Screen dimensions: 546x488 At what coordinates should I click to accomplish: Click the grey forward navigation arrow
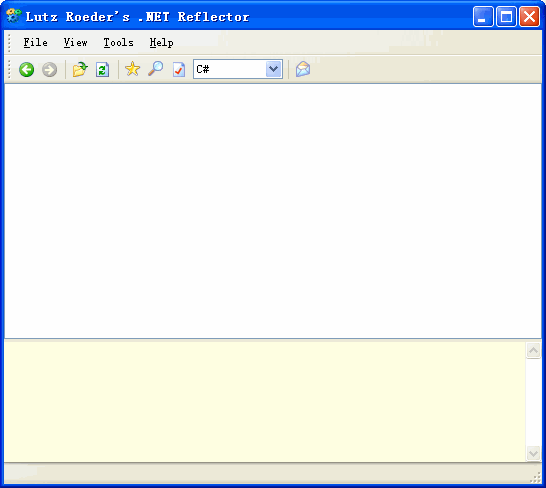49,70
